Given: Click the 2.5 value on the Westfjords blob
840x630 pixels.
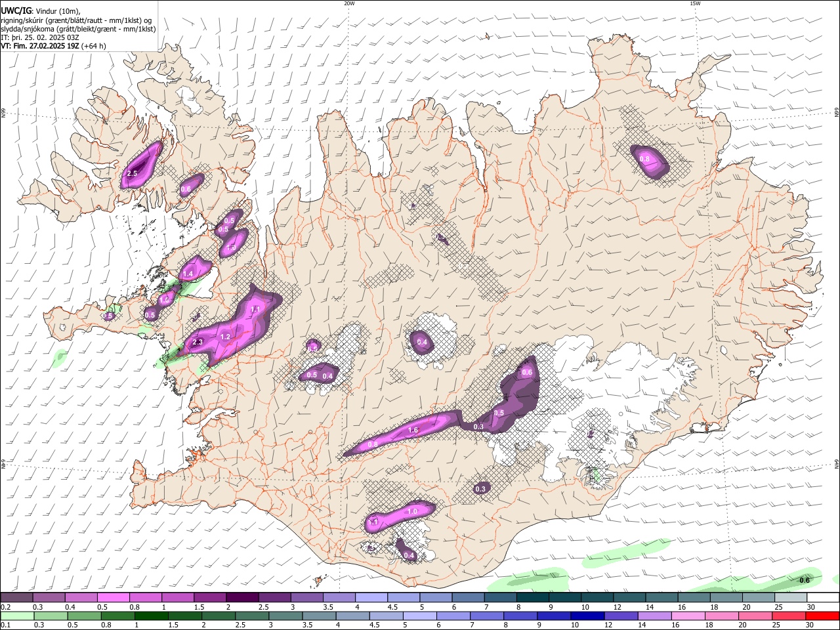Looking at the screenshot, I should [x=132, y=173].
